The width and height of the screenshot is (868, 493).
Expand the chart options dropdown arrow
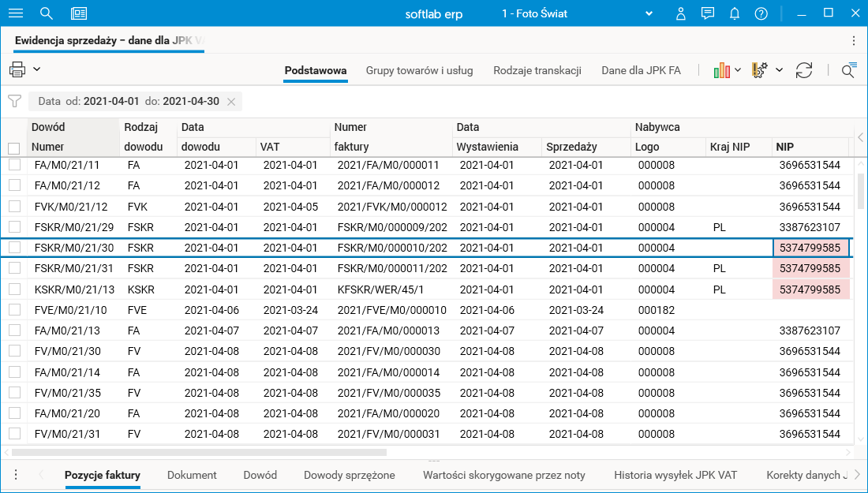click(x=738, y=69)
